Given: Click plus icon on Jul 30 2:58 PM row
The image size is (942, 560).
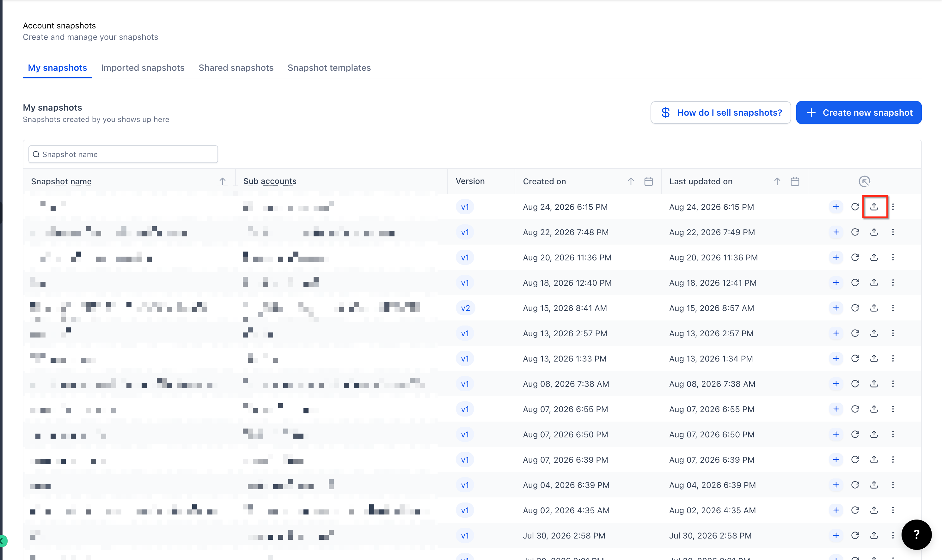Looking at the screenshot, I should click(836, 535).
